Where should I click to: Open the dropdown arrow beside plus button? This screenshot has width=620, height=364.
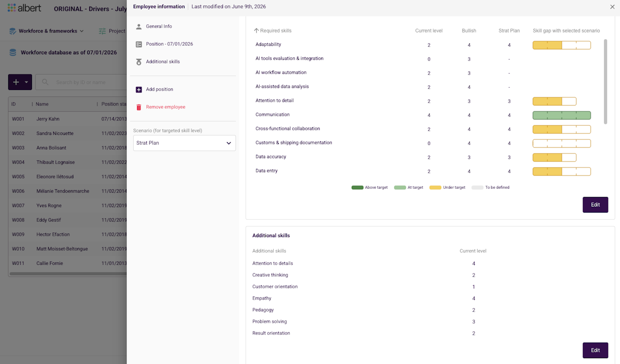pos(27,82)
